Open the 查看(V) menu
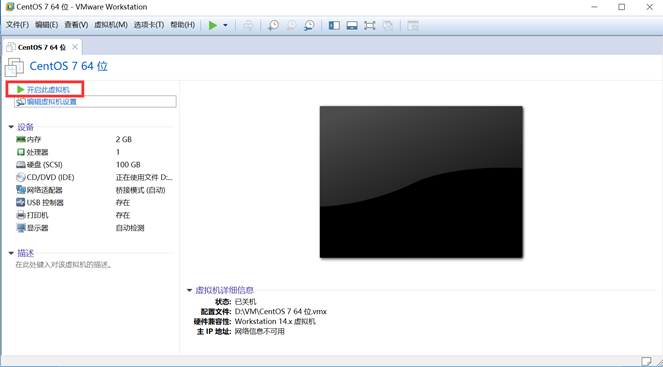 tap(76, 25)
